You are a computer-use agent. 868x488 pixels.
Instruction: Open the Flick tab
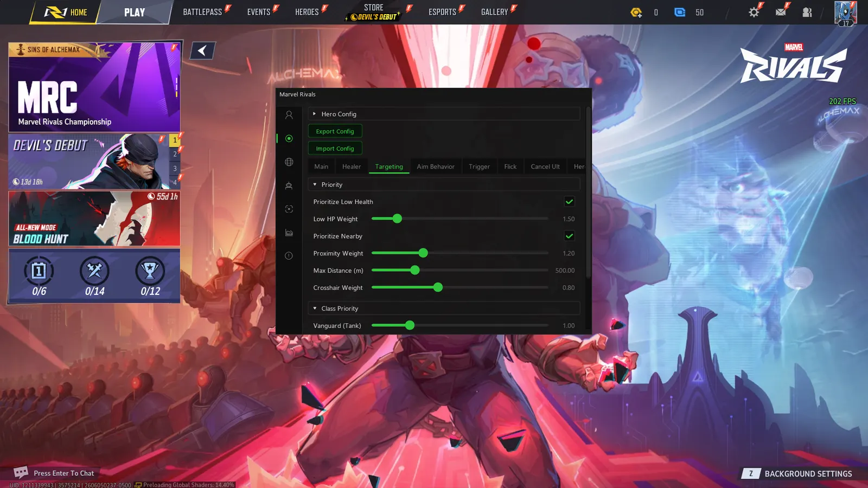pos(510,166)
